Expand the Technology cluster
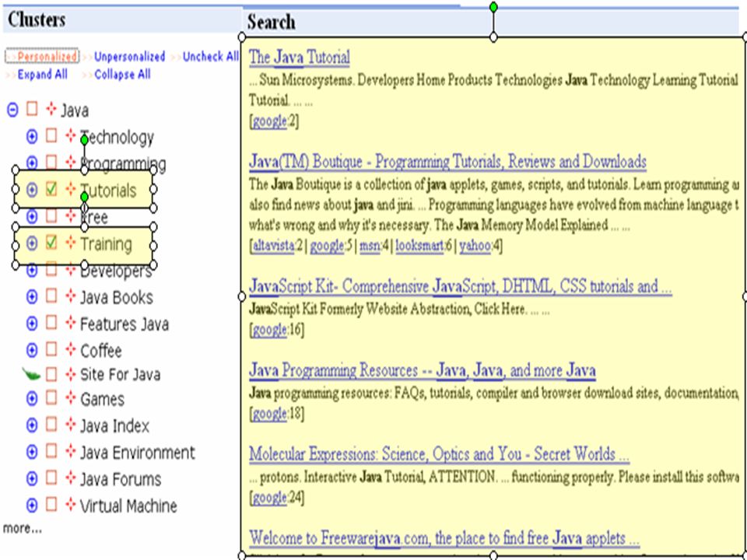The width and height of the screenshot is (747, 560). (31, 137)
